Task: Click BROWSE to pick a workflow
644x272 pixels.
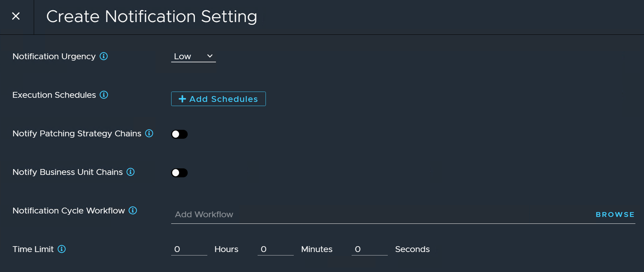Action: [x=615, y=215]
